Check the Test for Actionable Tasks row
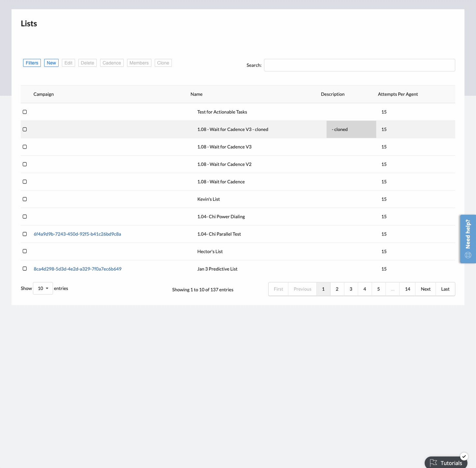Viewport: 476px width, 468px height. [x=25, y=112]
